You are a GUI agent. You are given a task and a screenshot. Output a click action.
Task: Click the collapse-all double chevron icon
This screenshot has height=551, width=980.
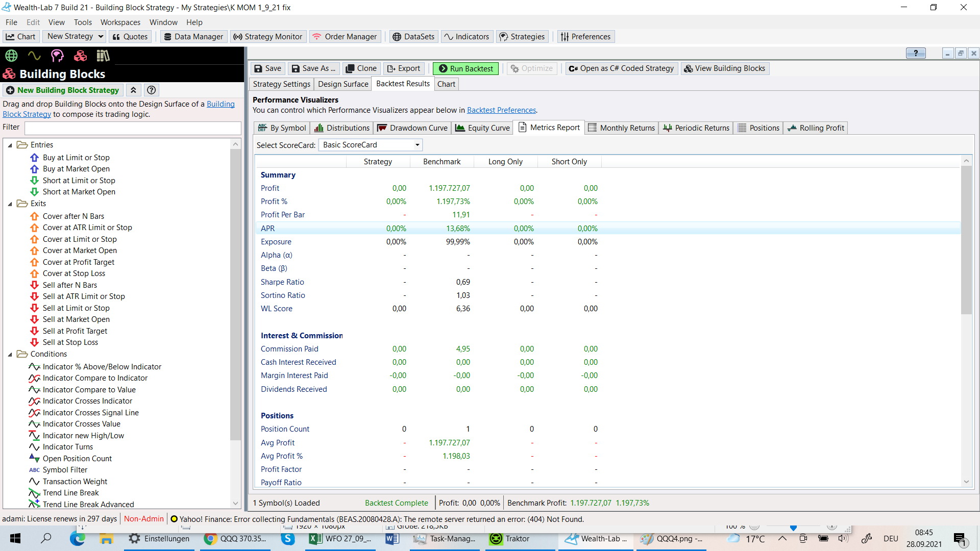pos(133,90)
